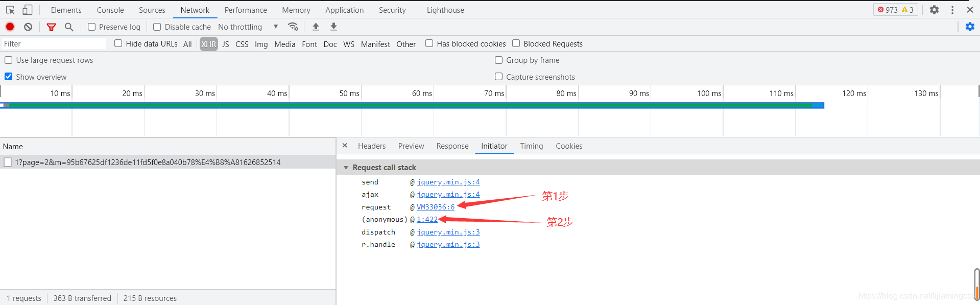Open jquery.min.js:3 link for dispatch

point(448,232)
